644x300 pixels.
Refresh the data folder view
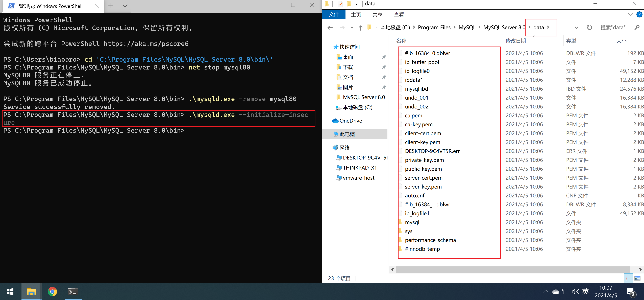(x=589, y=28)
